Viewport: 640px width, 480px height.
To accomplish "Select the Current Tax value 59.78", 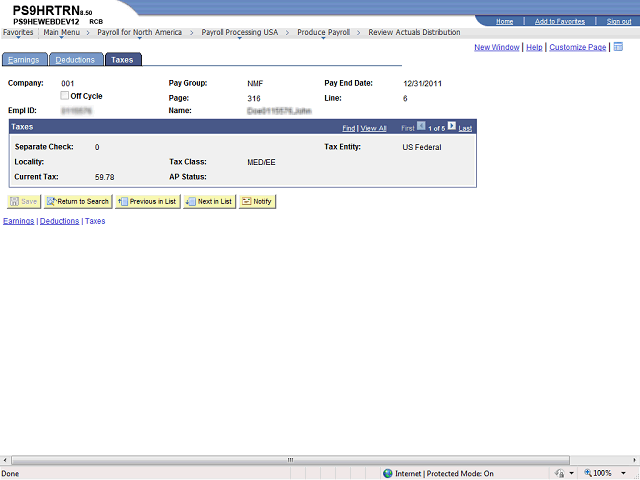I will pos(104,177).
